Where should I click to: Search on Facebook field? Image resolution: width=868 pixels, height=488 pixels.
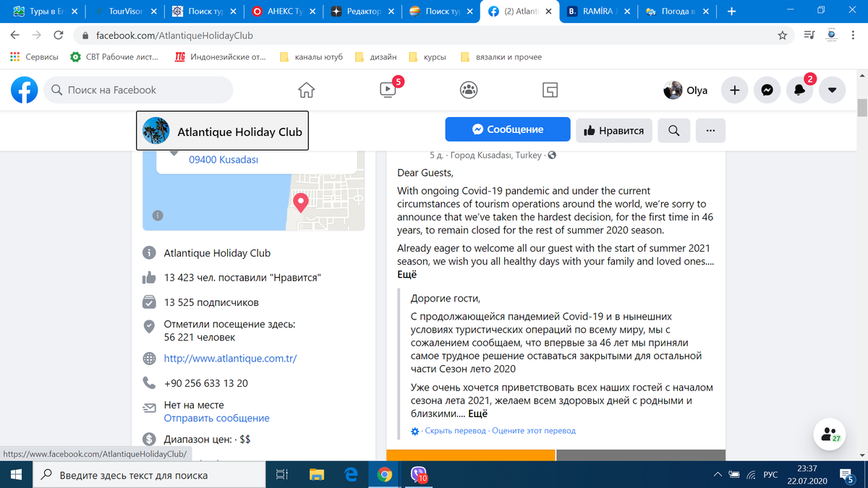[138, 90]
